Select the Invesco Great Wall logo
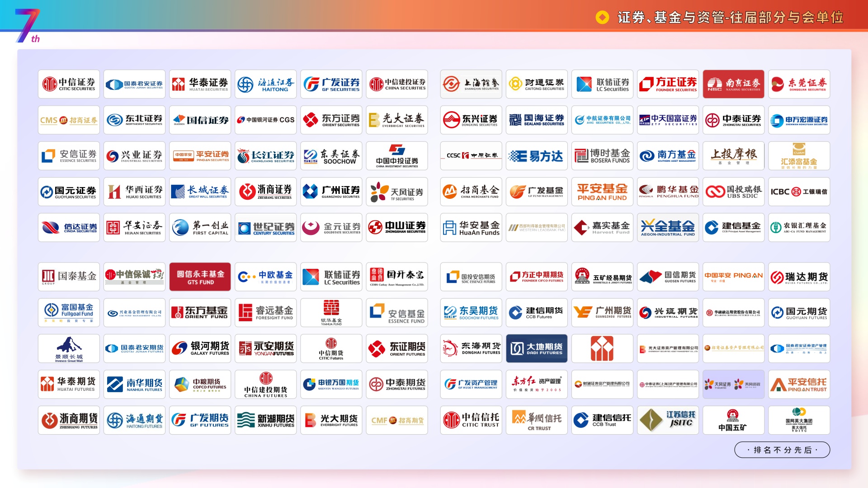 pyautogui.click(x=69, y=348)
